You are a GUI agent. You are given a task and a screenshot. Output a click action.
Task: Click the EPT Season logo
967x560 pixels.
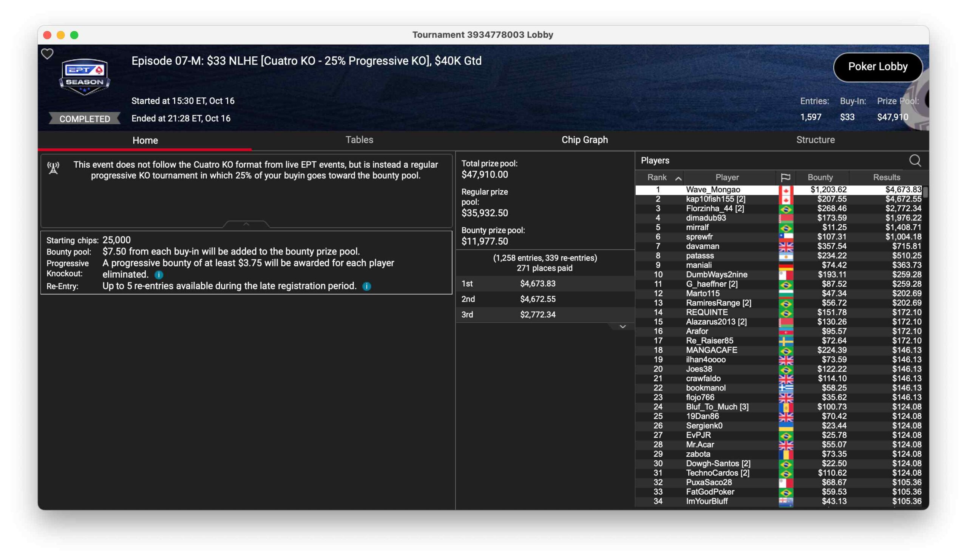pos(84,76)
